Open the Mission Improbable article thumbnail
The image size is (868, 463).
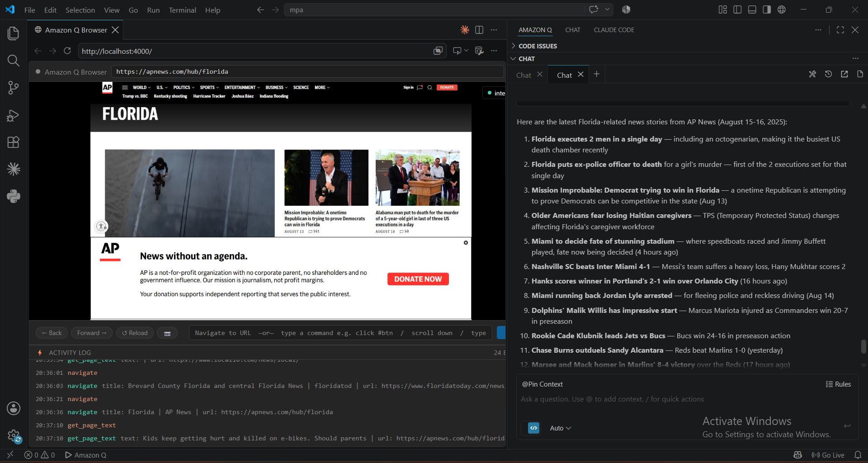(x=326, y=178)
